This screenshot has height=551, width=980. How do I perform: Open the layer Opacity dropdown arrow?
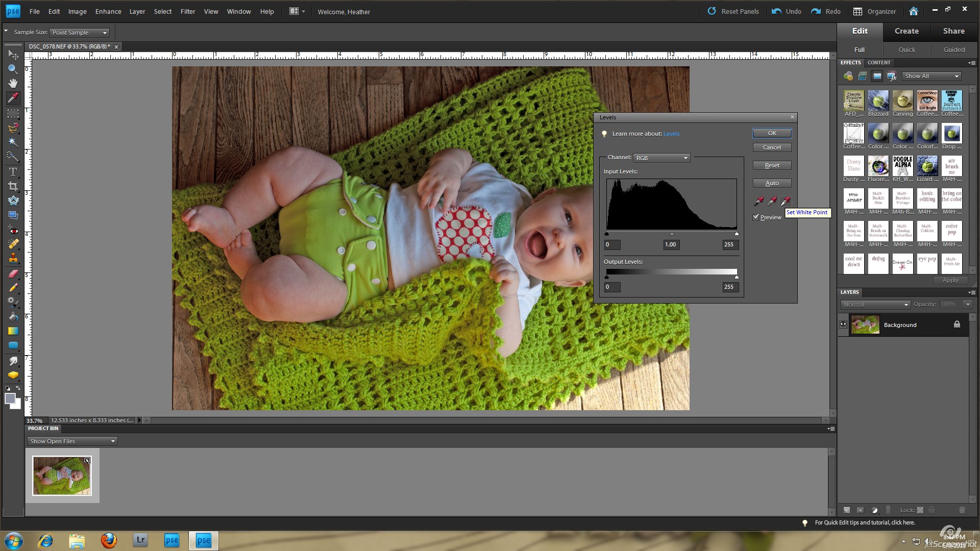(968, 304)
